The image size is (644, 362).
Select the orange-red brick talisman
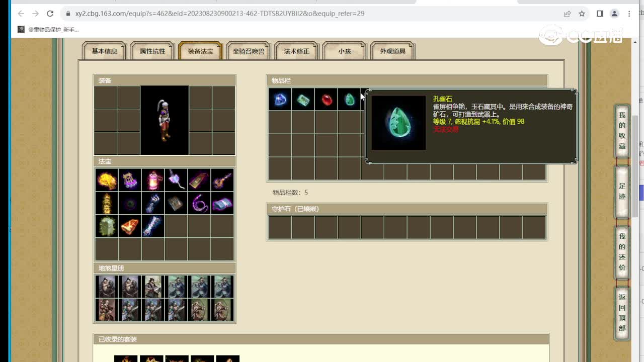(130, 226)
